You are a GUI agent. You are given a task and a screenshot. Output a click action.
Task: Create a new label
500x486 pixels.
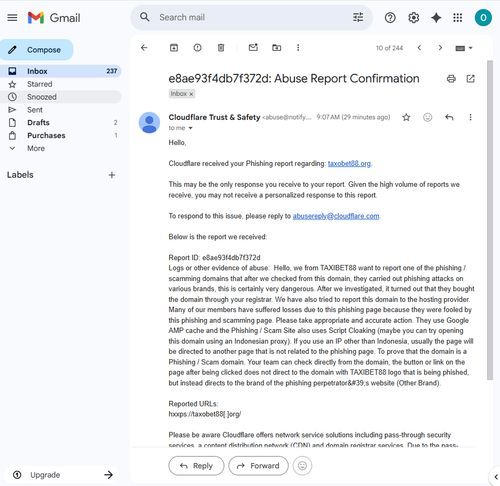[112, 175]
